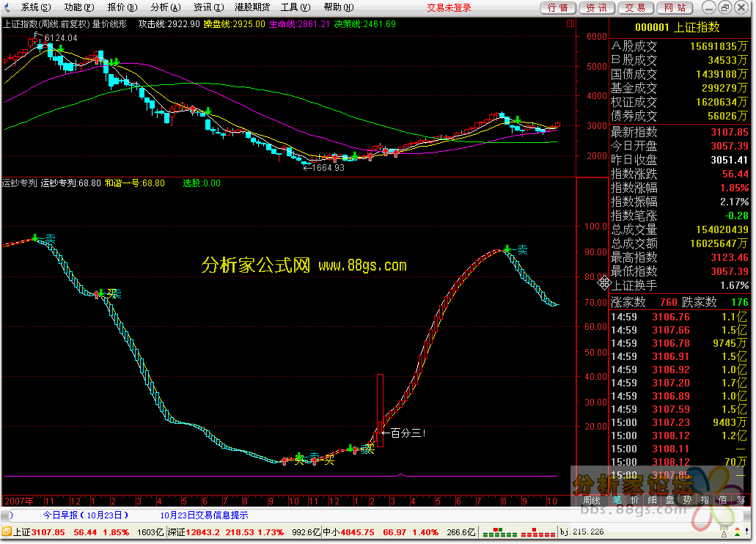Switch to the 指 tab

[x=705, y=500]
